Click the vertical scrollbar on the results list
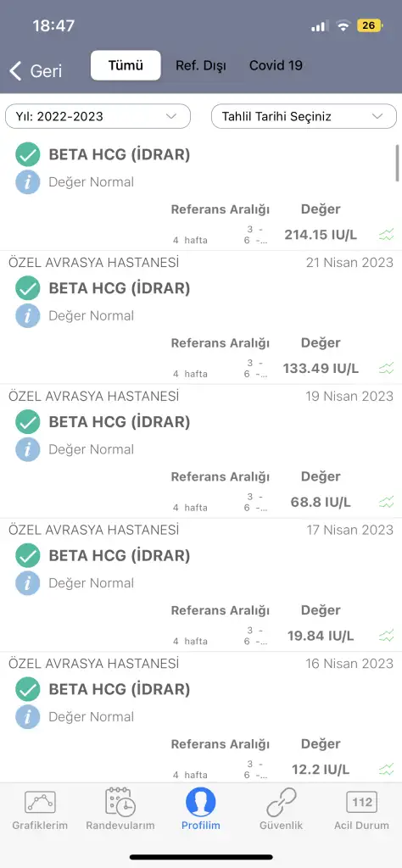This screenshot has height=868, width=402. (x=397, y=162)
